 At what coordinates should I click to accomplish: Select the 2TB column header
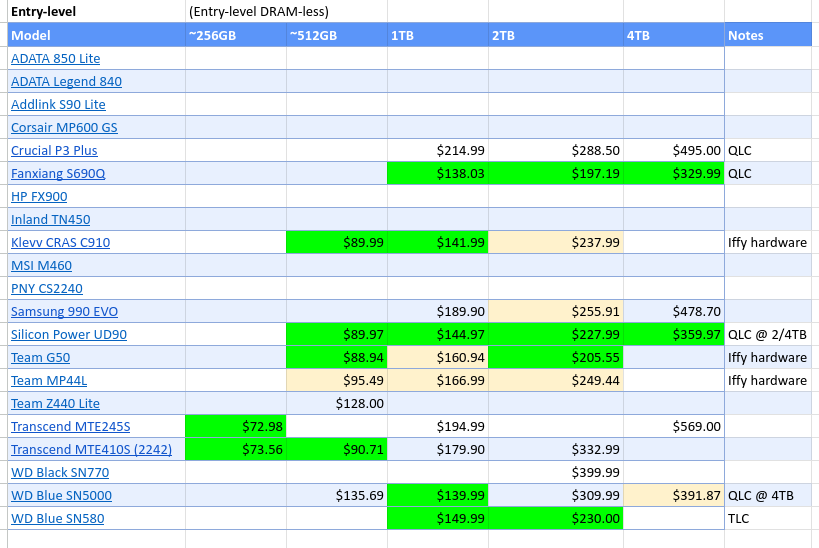click(x=556, y=35)
